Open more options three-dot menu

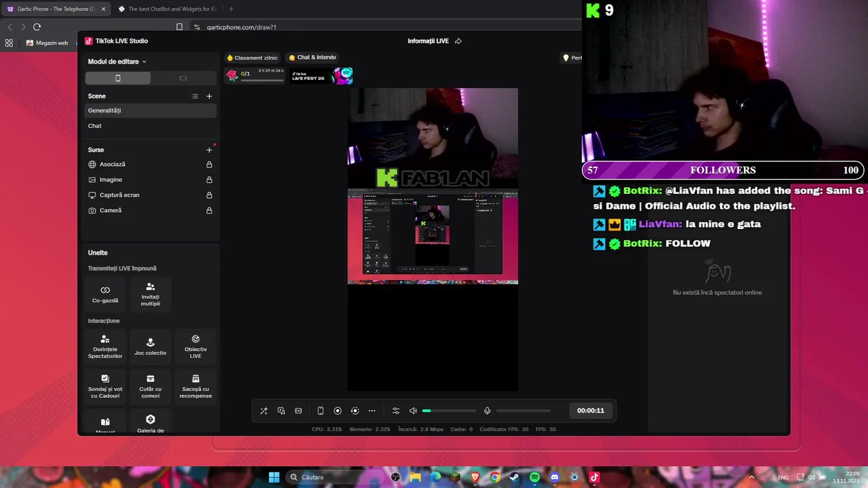coord(372,411)
